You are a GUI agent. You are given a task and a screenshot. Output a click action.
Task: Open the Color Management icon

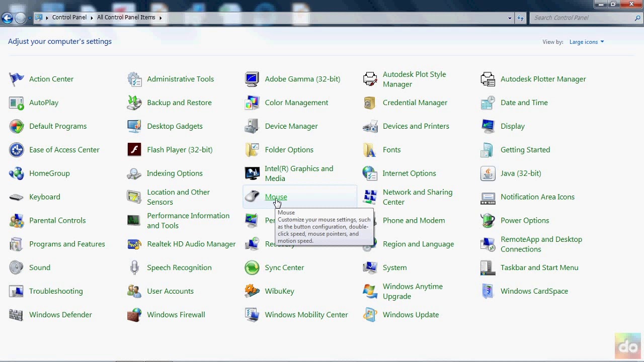coord(252,103)
